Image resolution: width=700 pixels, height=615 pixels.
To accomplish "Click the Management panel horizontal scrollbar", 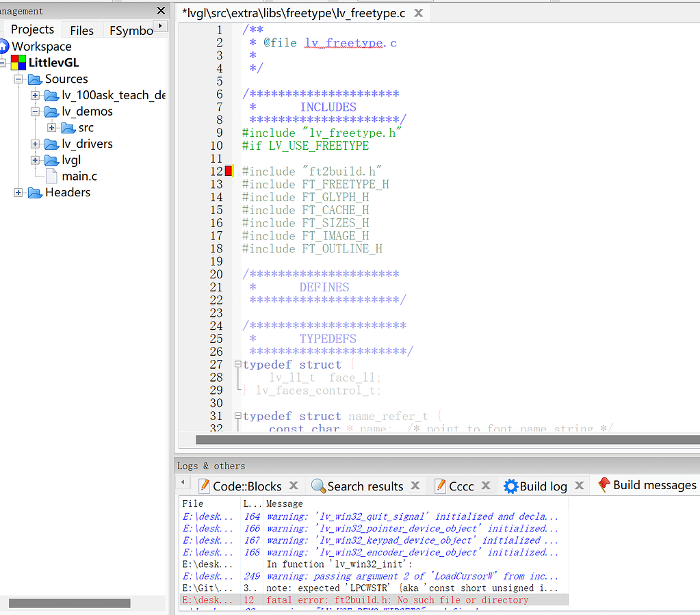I will [70, 603].
